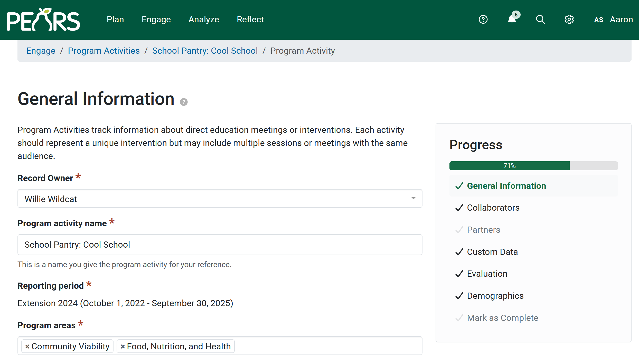Click the Program activity name label

[x=62, y=223]
